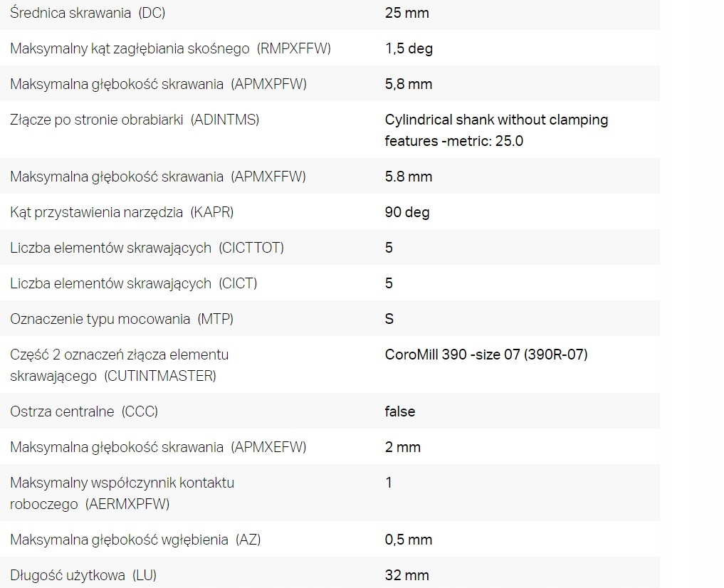Select the false value for CCC
724x588 pixels.
pos(400,411)
